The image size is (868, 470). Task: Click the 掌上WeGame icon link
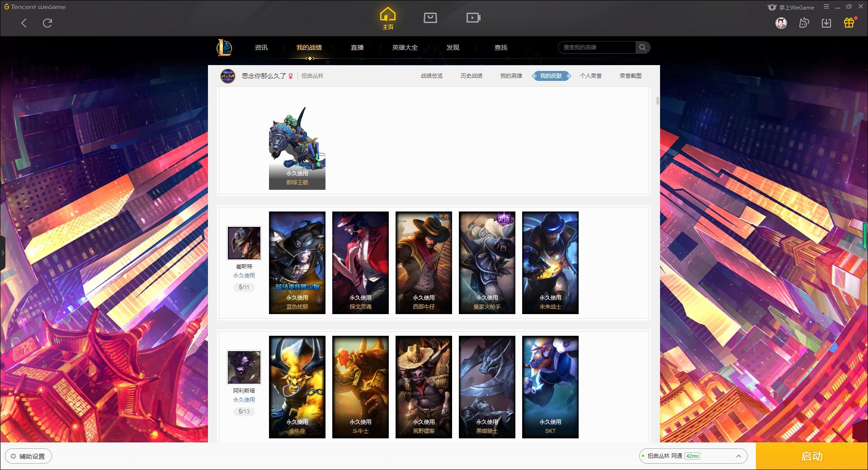(791, 7)
